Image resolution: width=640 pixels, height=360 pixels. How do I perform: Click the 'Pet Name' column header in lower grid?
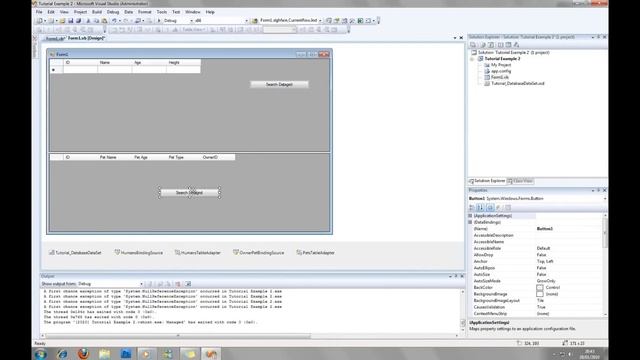click(115, 157)
